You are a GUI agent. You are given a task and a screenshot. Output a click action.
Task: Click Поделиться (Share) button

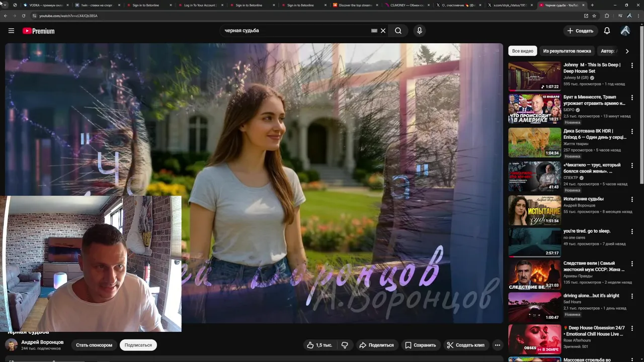376,345
